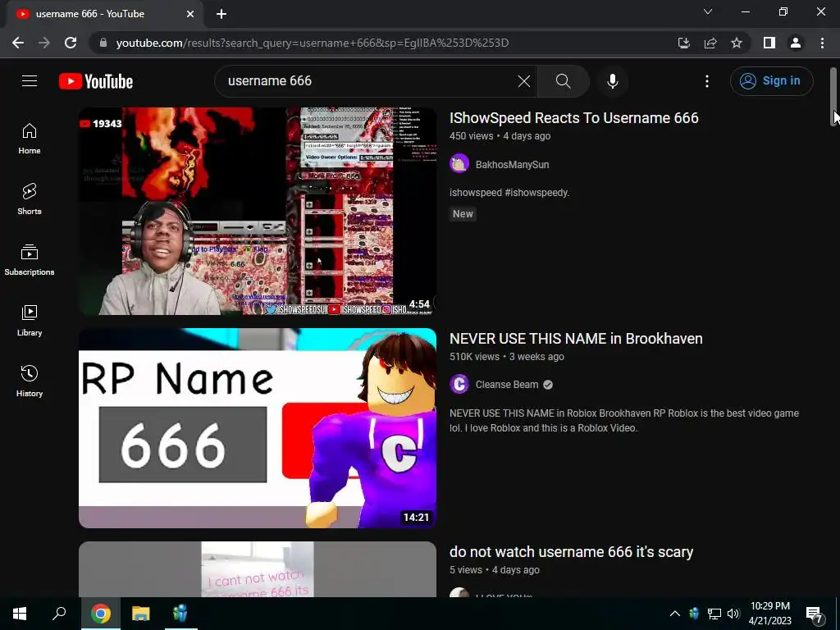Click the ishowspeed #ishowspeedy description
Image resolution: width=840 pixels, height=630 pixels.
(x=509, y=192)
